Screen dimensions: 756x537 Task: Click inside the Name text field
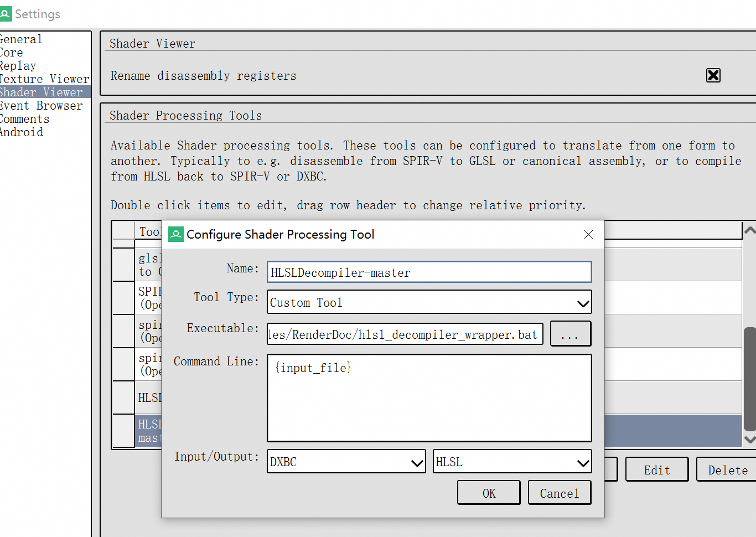[x=429, y=272]
